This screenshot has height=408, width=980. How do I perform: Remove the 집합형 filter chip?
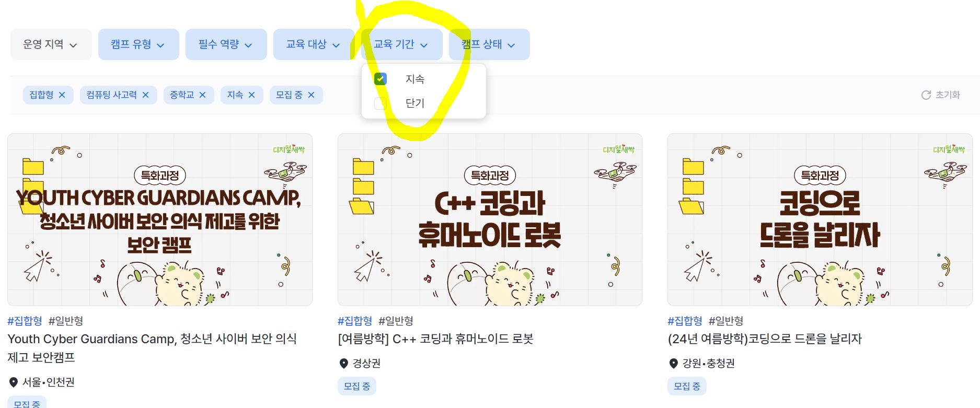point(62,95)
